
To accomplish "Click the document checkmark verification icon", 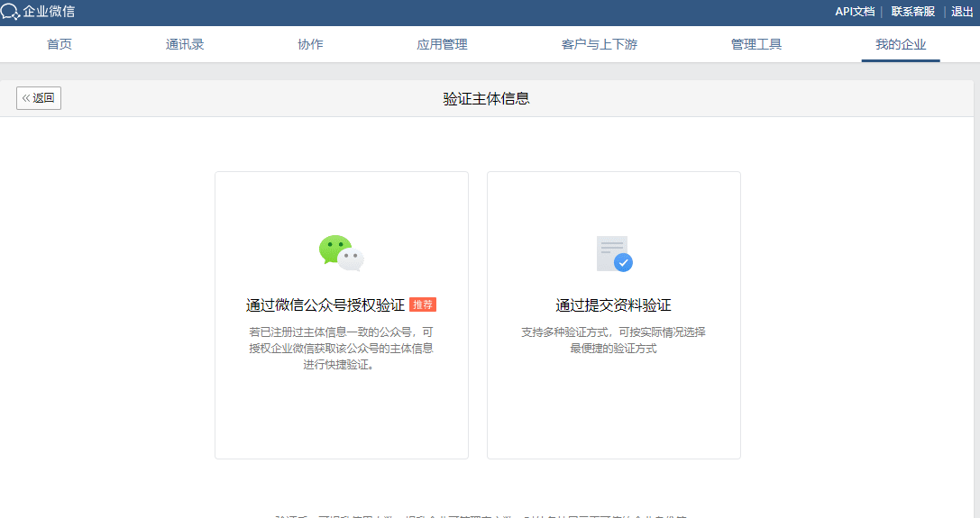I will click(614, 254).
